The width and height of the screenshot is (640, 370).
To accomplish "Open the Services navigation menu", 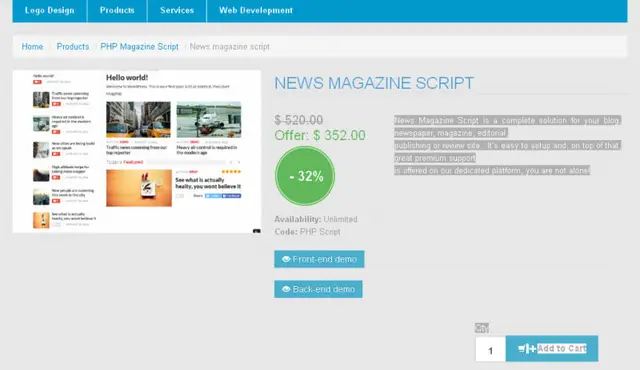I will [177, 11].
